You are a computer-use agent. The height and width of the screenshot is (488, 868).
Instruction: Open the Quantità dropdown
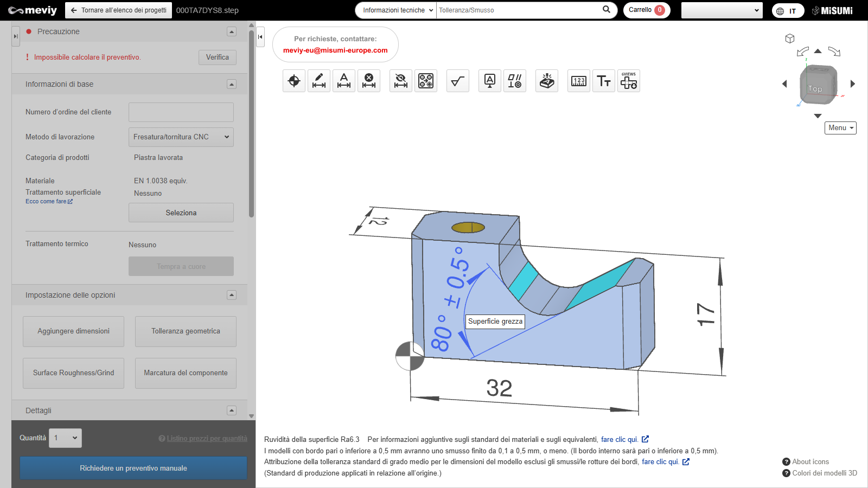[x=65, y=438]
